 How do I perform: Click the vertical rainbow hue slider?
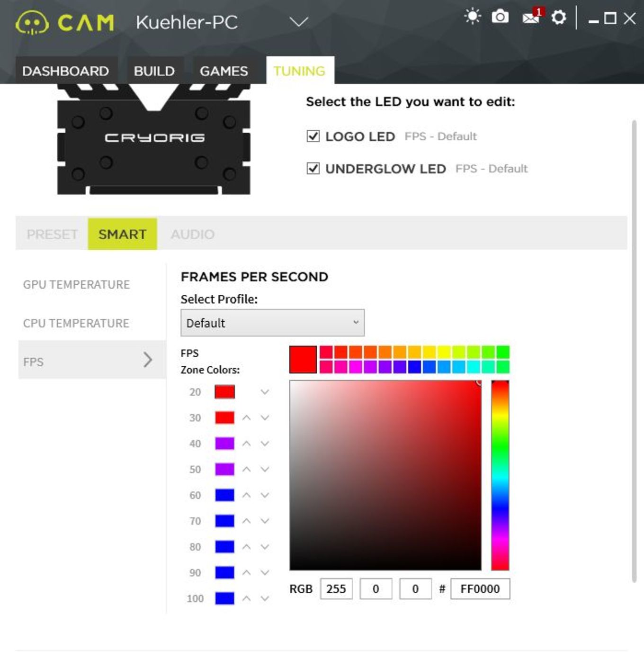tap(500, 475)
